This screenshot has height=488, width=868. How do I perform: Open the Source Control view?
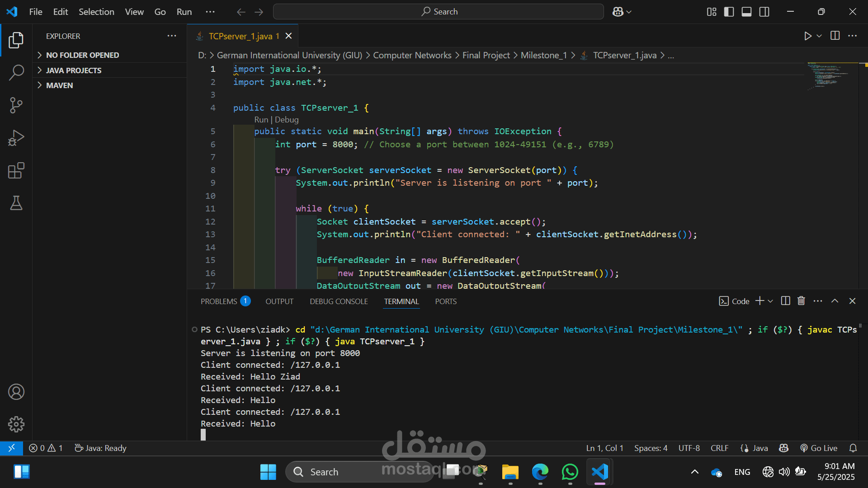click(x=16, y=105)
